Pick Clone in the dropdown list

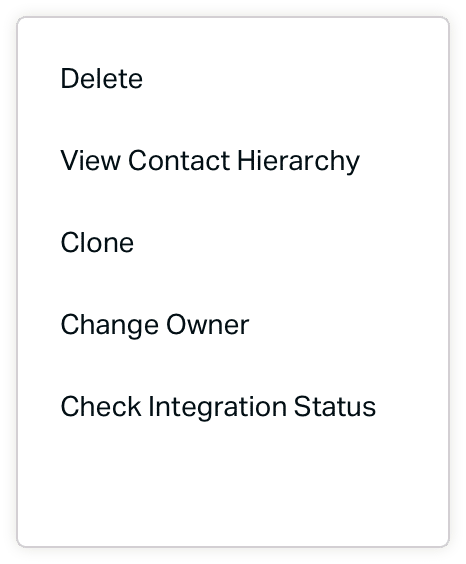[x=233, y=242]
